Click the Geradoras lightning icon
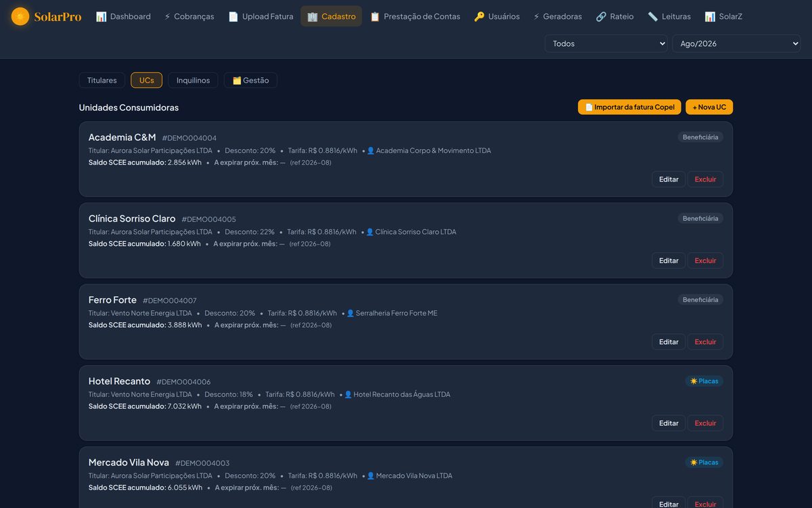 537,16
